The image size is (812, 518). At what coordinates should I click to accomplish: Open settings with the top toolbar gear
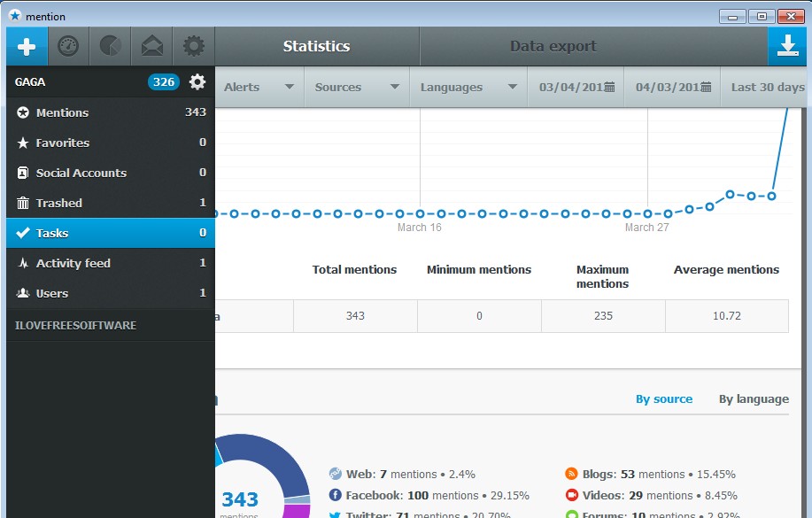tap(193, 47)
